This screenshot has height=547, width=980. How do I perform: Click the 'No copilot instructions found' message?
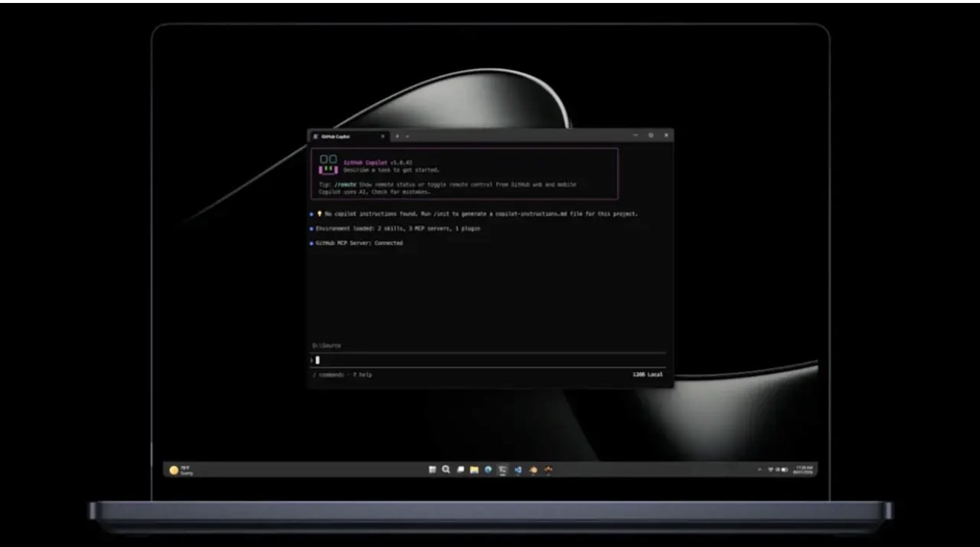[481, 214]
